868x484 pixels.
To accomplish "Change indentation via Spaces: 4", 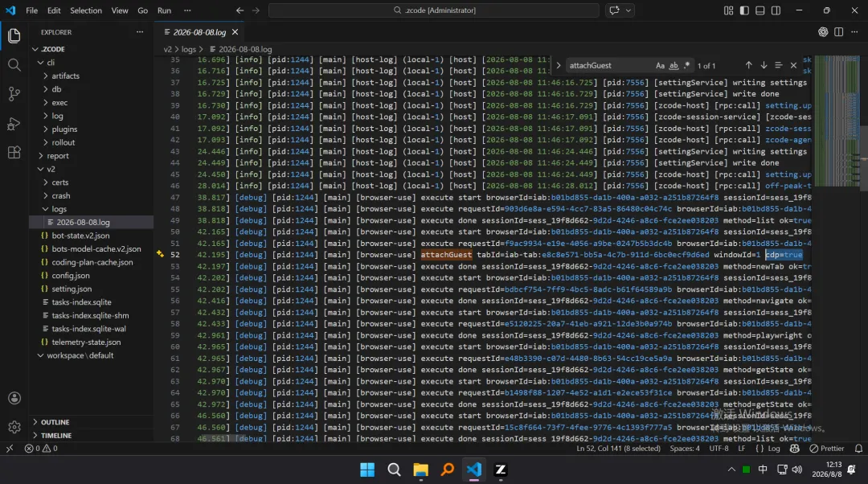I will coord(685,449).
